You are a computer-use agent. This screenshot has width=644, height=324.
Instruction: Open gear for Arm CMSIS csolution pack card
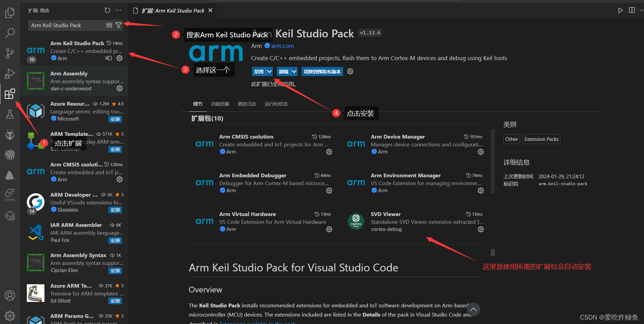point(329,152)
